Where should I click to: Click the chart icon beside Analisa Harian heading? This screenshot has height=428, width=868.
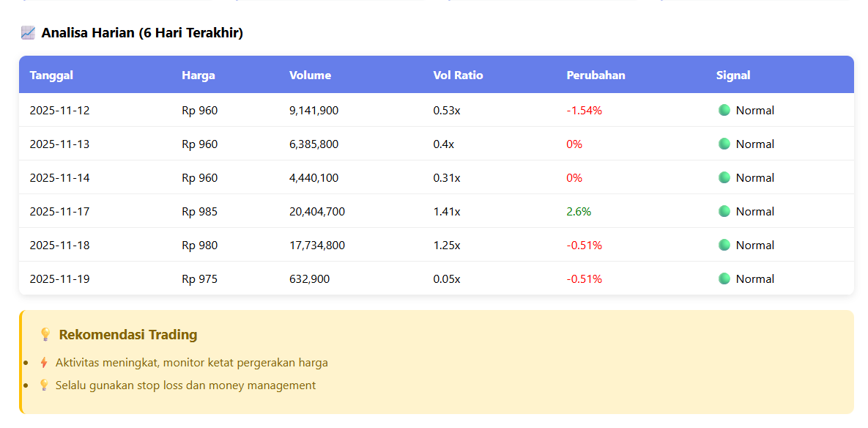28,33
